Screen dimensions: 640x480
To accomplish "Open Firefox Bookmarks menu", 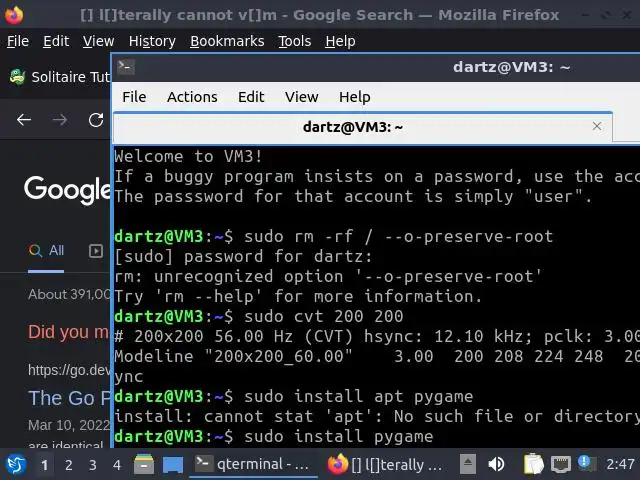I will point(227,41).
